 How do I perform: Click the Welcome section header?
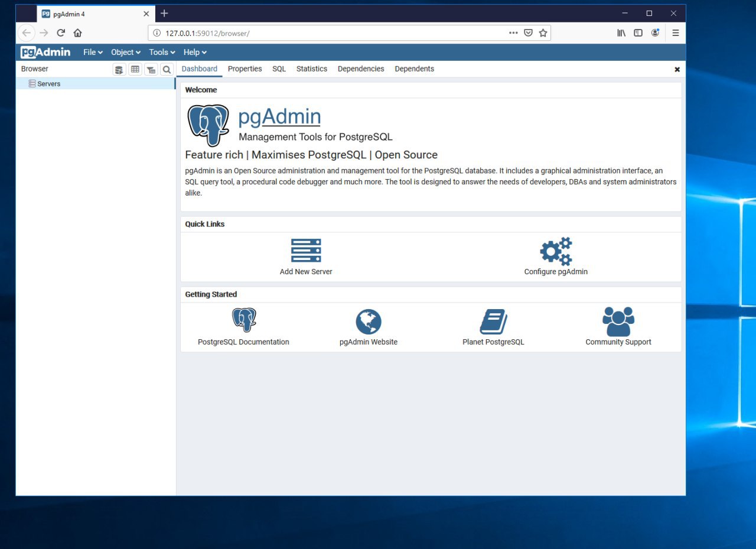201,90
